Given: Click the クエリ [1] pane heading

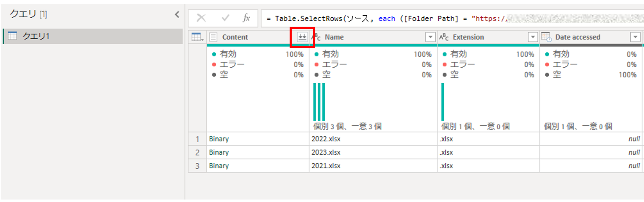Looking at the screenshot, I should [28, 14].
